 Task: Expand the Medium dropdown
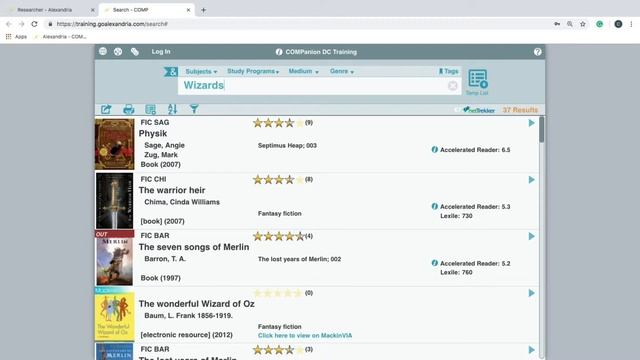click(303, 71)
